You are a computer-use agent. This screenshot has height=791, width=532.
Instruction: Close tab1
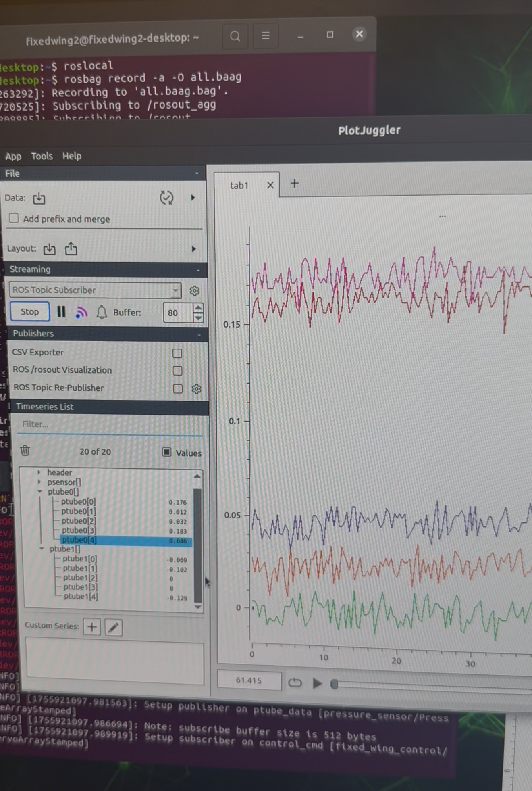tap(270, 185)
